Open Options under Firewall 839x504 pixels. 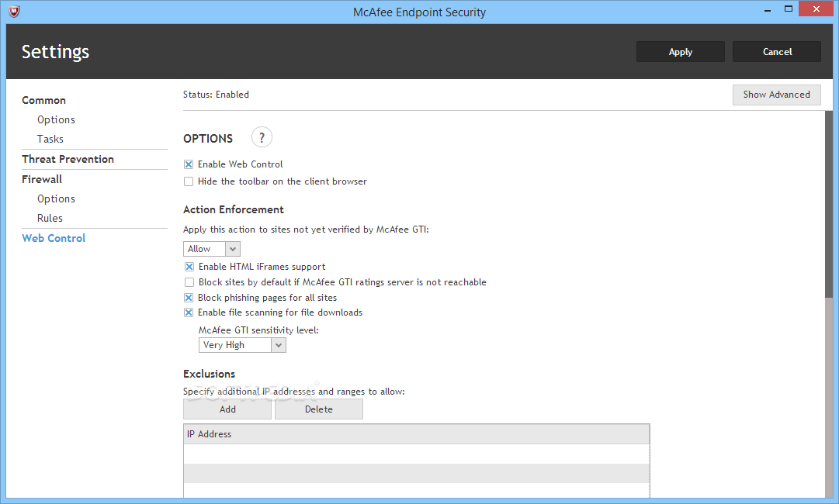[56, 198]
